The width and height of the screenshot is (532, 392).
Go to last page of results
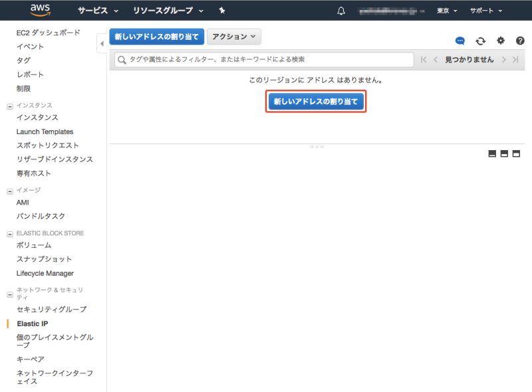click(x=515, y=60)
